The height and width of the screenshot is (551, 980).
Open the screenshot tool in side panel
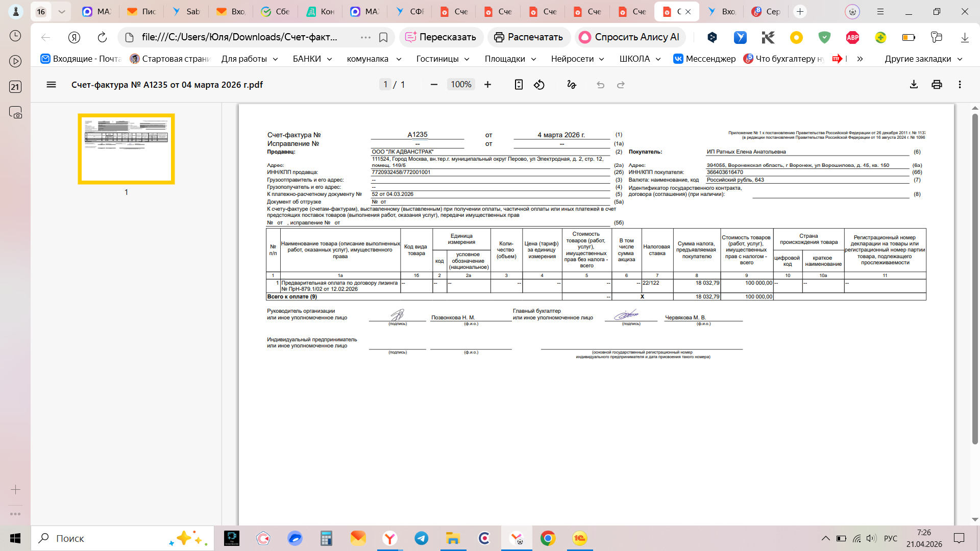pyautogui.click(x=15, y=112)
